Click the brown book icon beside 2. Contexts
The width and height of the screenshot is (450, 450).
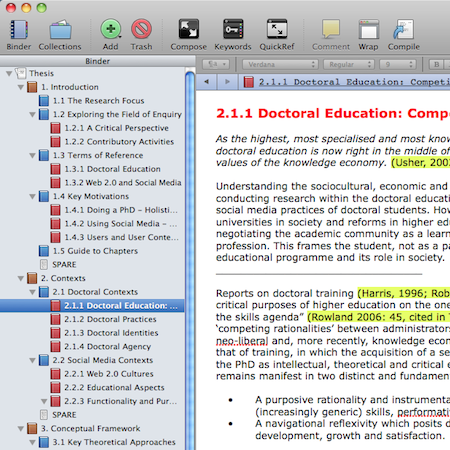click(32, 278)
